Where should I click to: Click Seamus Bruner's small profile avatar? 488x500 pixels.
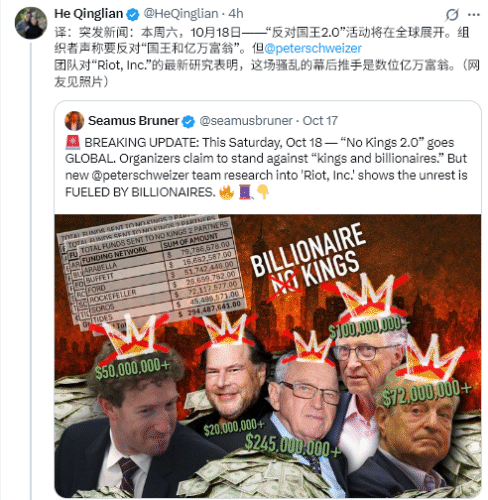coord(74,121)
